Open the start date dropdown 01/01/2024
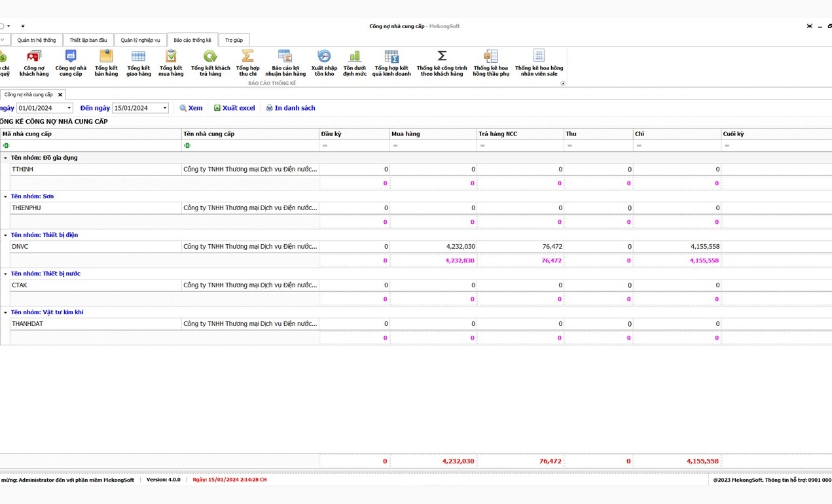This screenshot has width=832, height=504. 69,108
